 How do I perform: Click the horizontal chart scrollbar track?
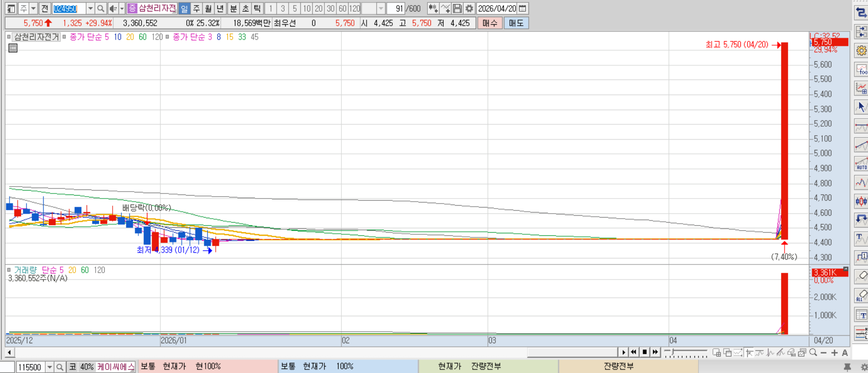(x=316, y=352)
